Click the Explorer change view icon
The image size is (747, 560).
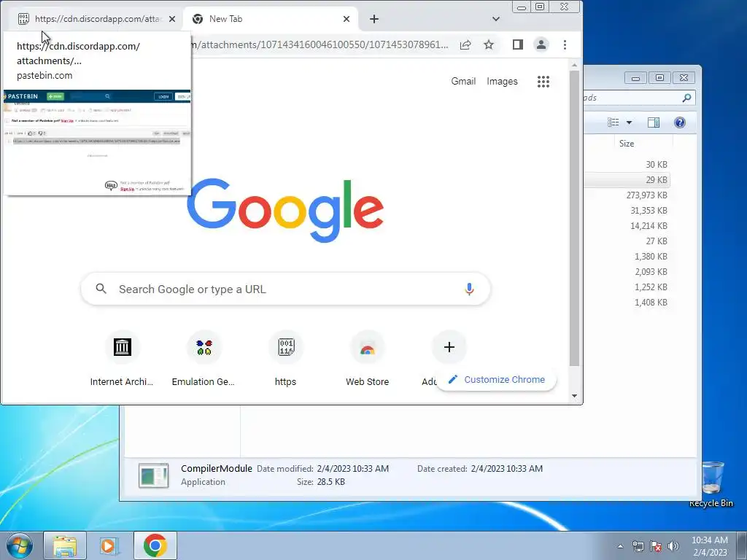pos(613,122)
